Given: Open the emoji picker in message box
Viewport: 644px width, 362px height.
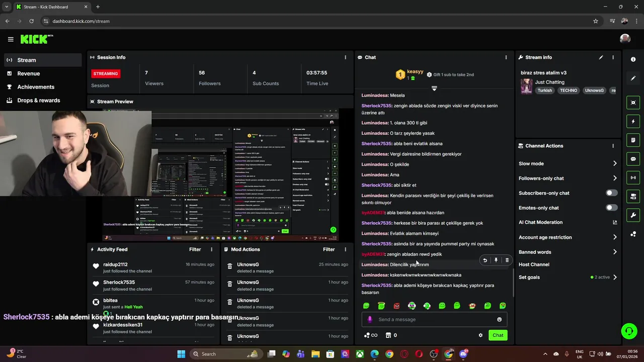Looking at the screenshot, I should (499, 319).
